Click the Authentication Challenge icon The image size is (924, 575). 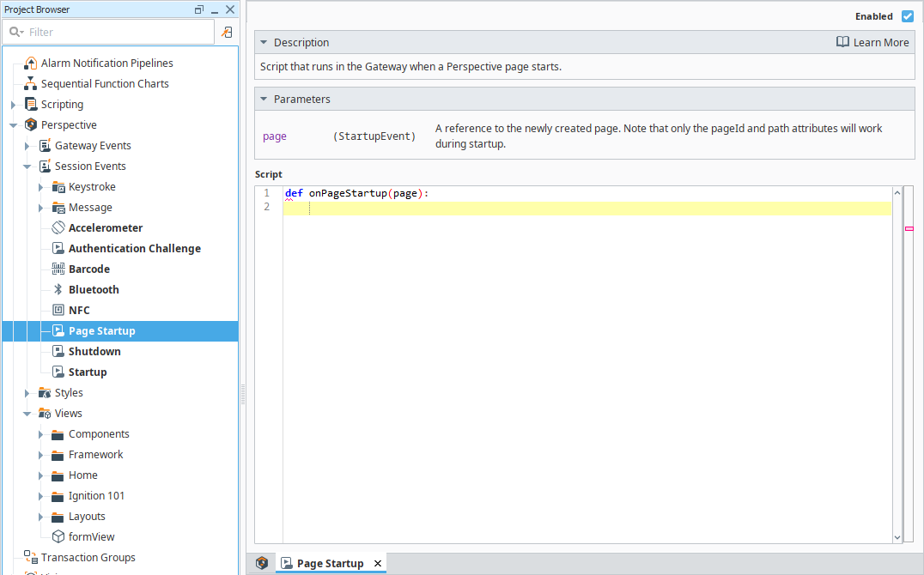tap(58, 248)
